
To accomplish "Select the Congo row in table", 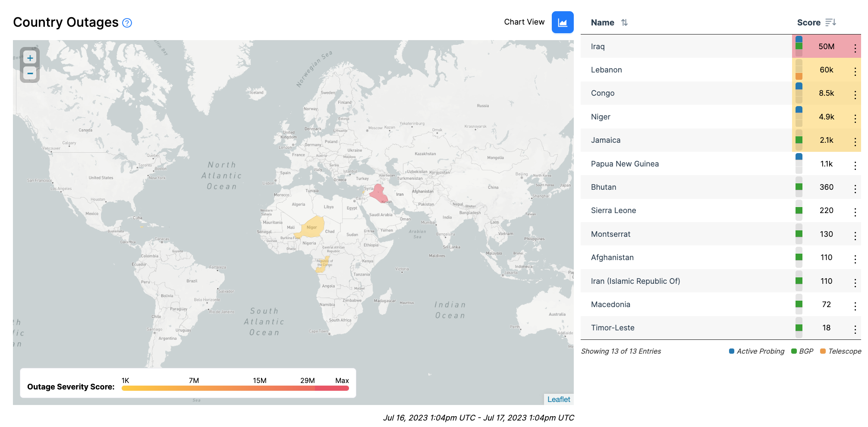I will coord(602,93).
